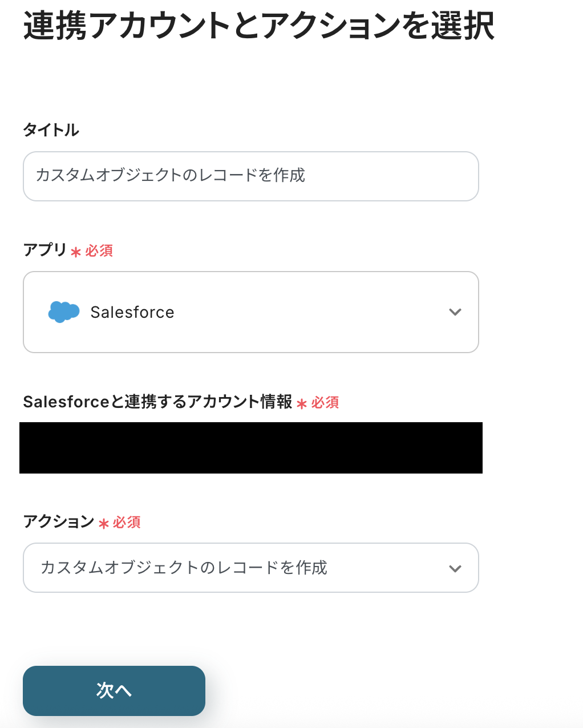Expand the アクション dropdown chevron arrow

(455, 568)
